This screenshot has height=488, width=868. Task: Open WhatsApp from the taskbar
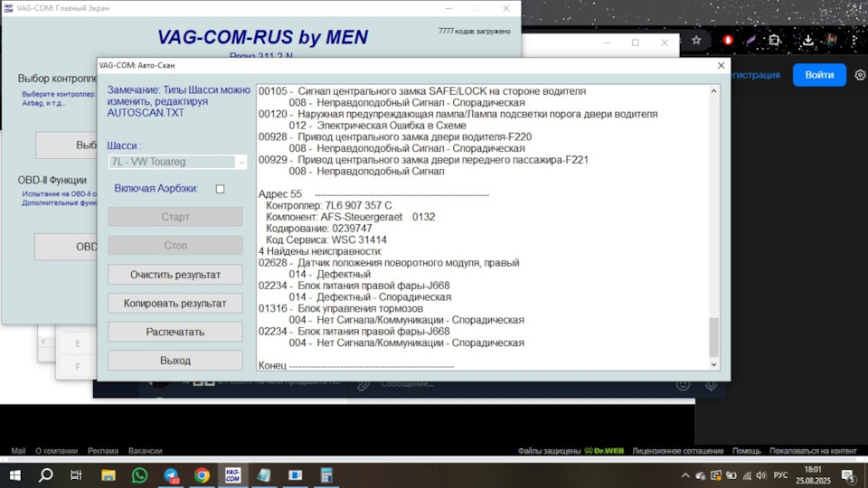[x=139, y=475]
